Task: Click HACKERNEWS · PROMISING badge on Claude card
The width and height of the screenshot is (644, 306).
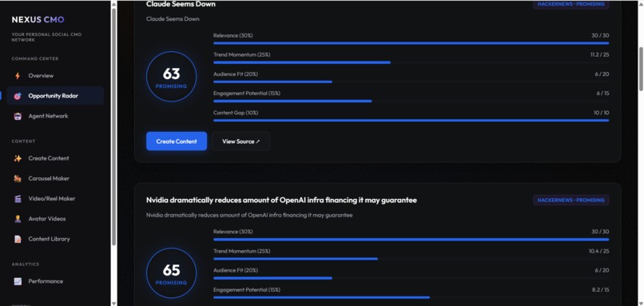Action: pyautogui.click(x=571, y=4)
